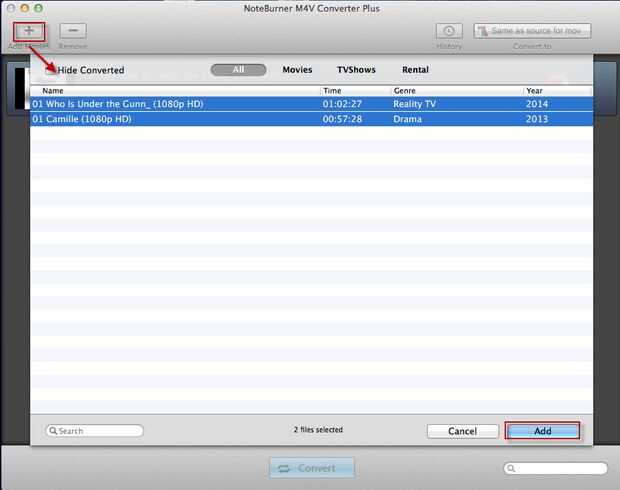Switch to the TVShows tab
The height and width of the screenshot is (490, 620).
(x=356, y=70)
